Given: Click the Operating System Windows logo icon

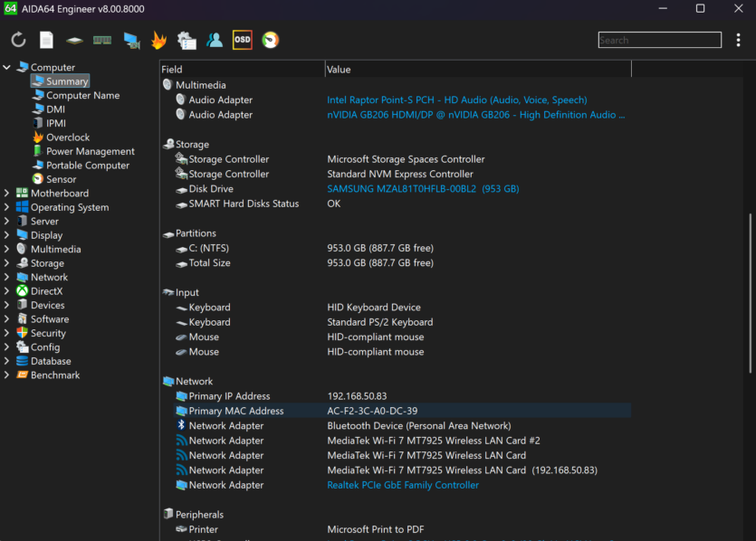Looking at the screenshot, I should click(x=22, y=207).
